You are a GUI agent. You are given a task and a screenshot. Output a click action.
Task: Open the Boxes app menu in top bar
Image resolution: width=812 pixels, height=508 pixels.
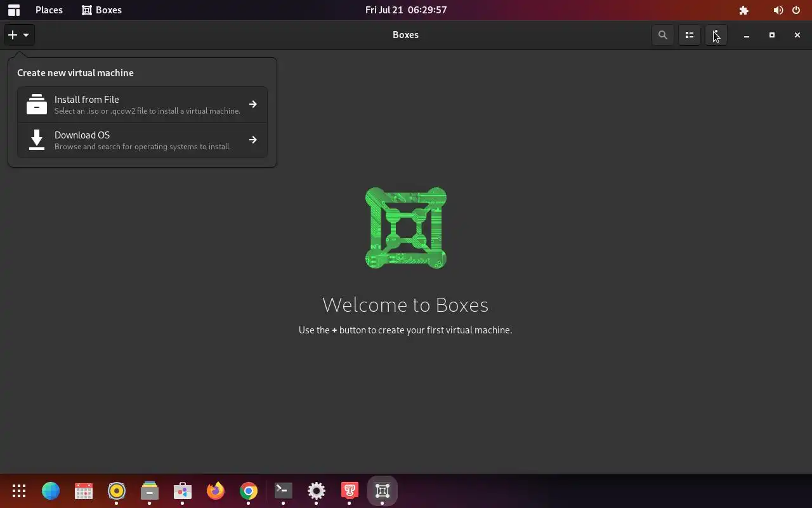point(101,10)
